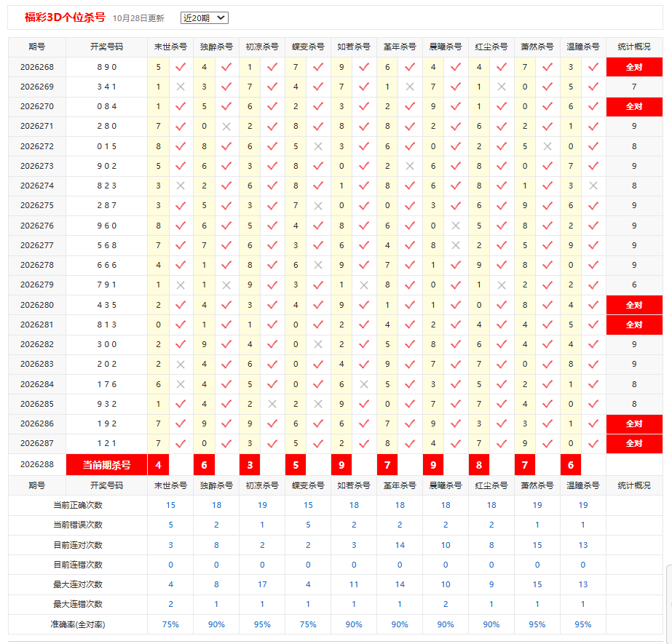Click the 统计概况 value 6 in row 2026279
The width and height of the screenshot is (672, 644).
tap(634, 285)
